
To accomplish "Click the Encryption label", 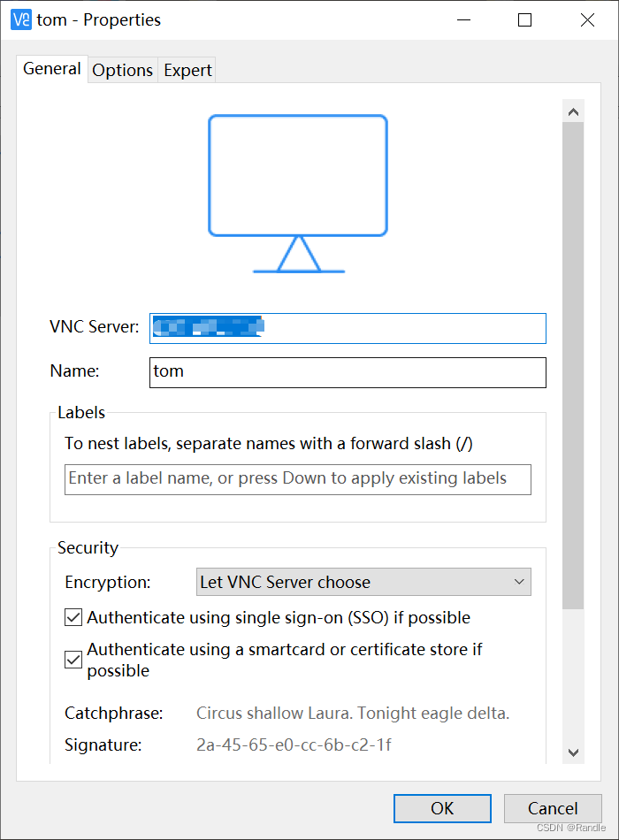I will [x=108, y=583].
